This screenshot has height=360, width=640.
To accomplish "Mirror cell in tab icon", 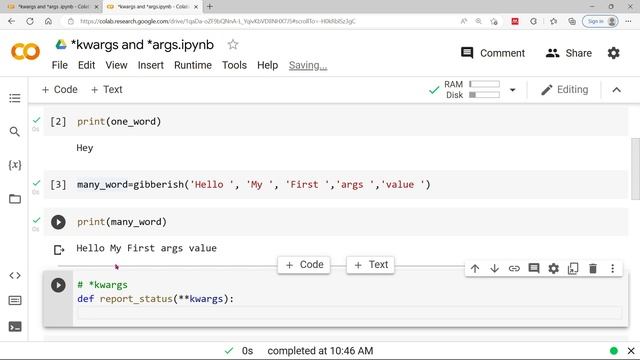I will 573,269.
